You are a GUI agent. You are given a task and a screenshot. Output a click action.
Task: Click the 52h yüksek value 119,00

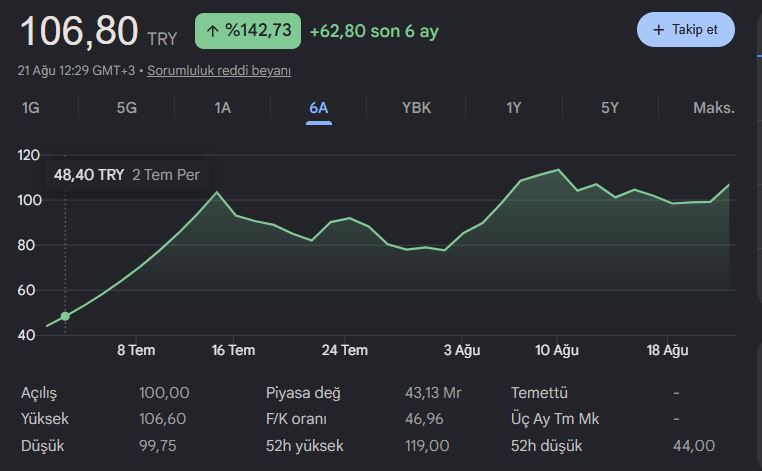point(427,446)
